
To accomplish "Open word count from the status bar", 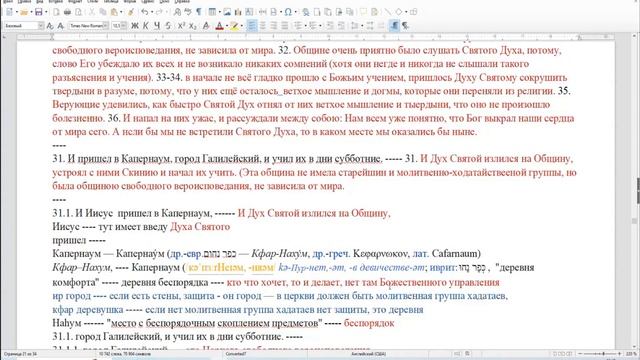I will (124, 354).
